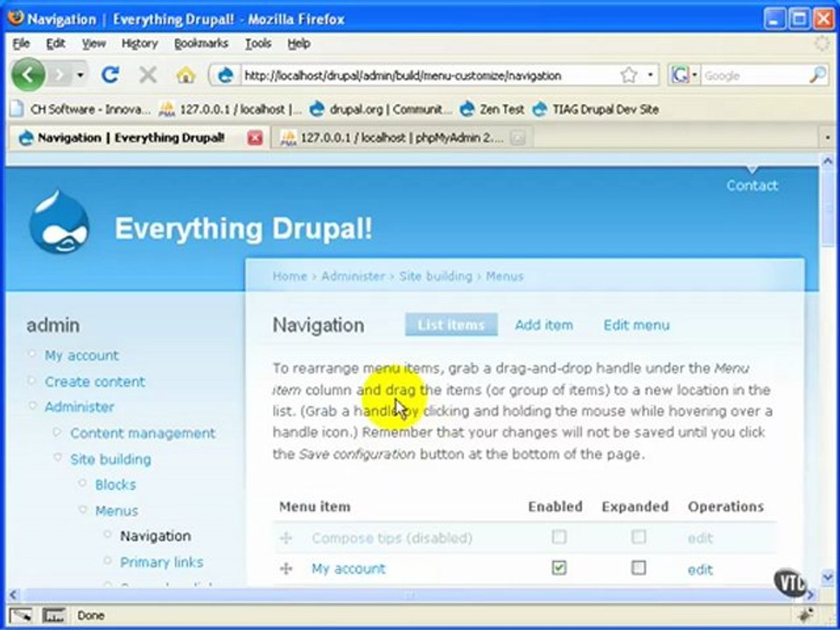Go to Administer in the breadcrumb
This screenshot has height=630, width=840.
353,276
